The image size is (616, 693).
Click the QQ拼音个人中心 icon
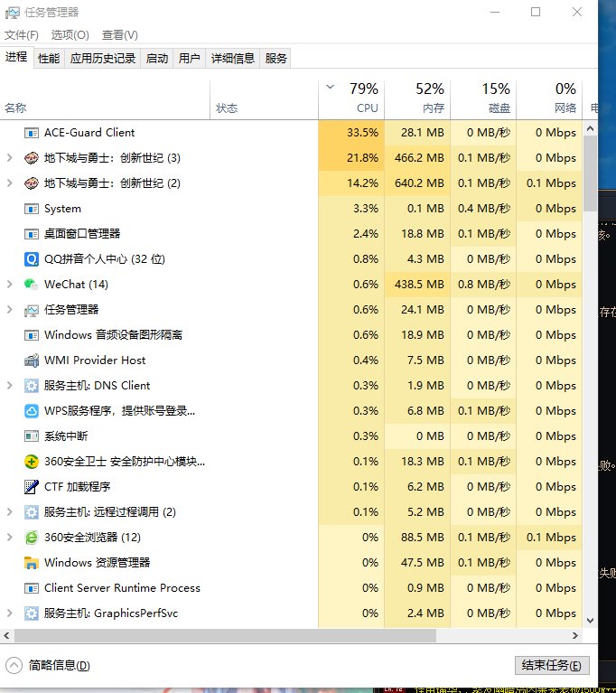pyautogui.click(x=32, y=259)
